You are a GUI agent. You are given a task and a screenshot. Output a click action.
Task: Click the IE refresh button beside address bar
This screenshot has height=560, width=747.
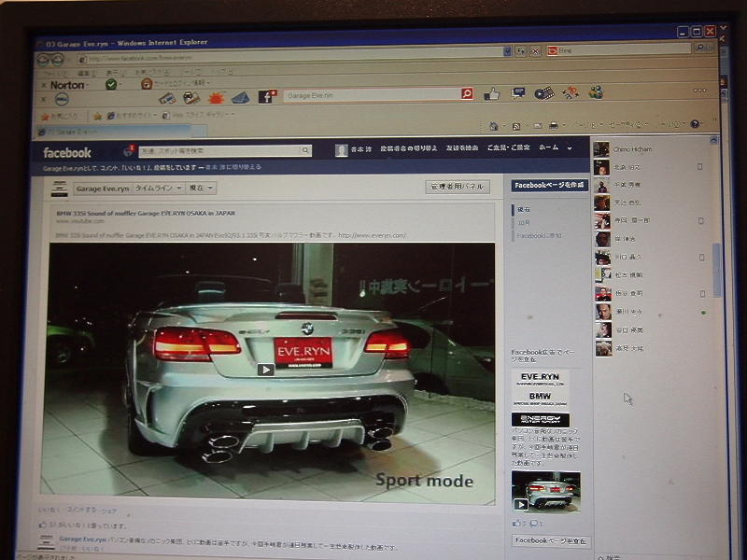(x=521, y=51)
